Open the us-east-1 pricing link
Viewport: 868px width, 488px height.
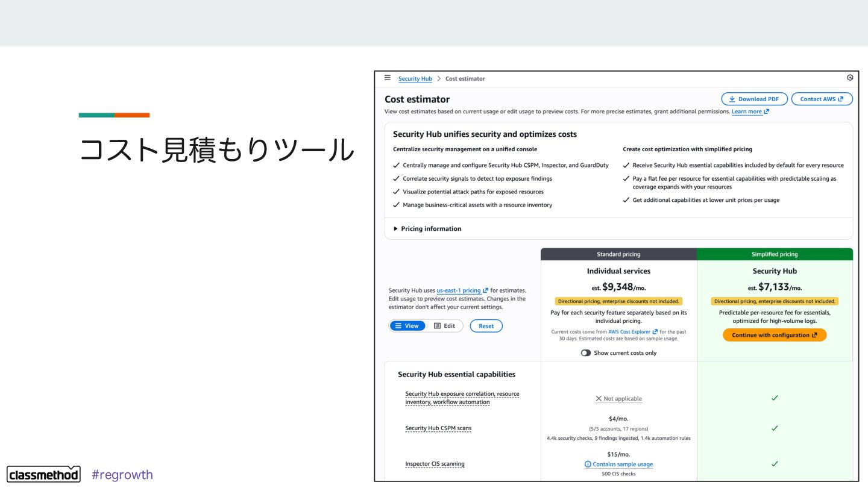pos(462,290)
